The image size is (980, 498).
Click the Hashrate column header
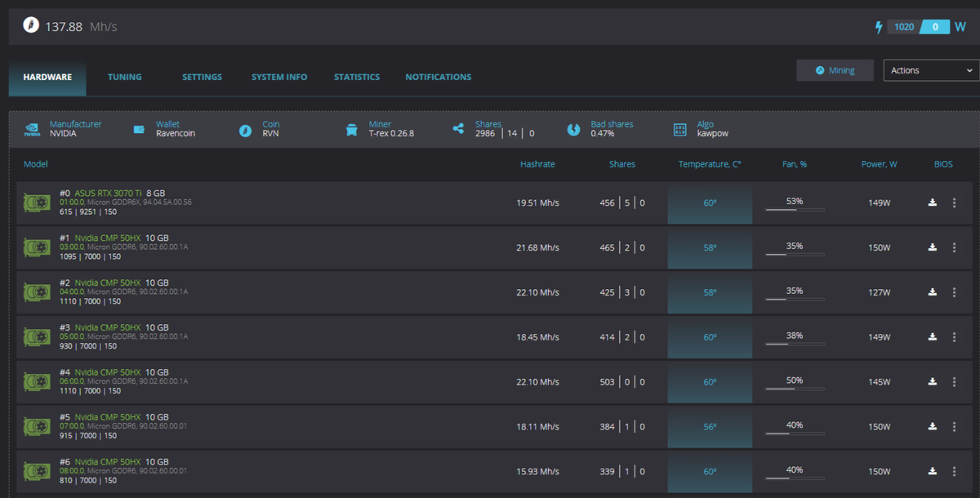coord(537,164)
